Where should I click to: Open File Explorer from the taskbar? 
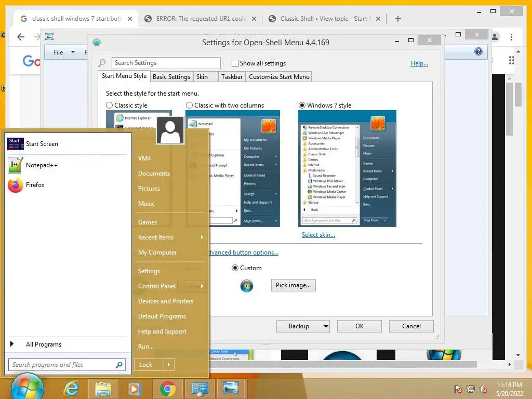[103, 389]
